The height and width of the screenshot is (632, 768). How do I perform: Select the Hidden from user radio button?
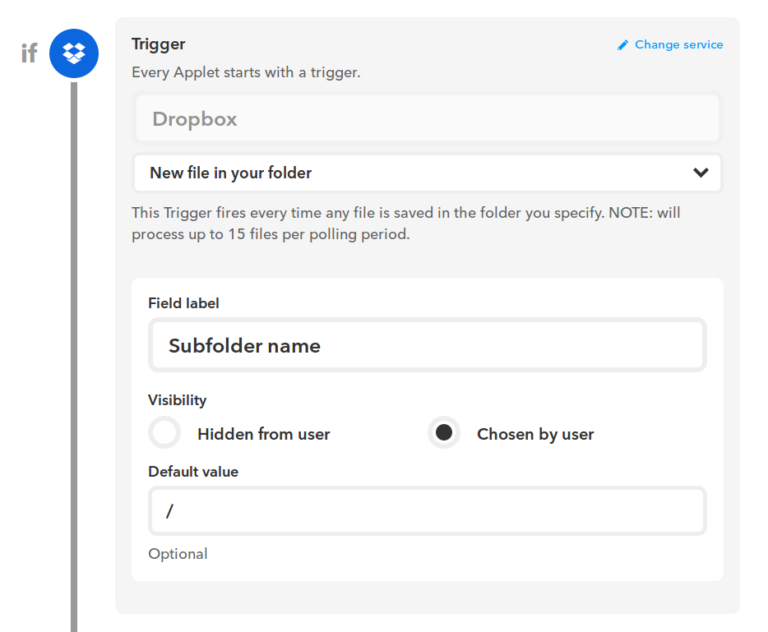165,433
